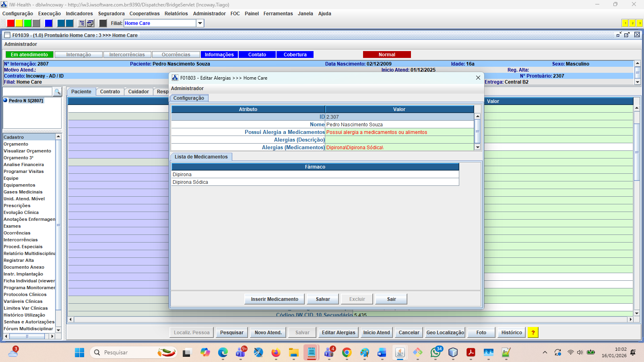Click the yellow numbered 2 button
Viewport: 644px width, 362px height.
[x=632, y=23]
